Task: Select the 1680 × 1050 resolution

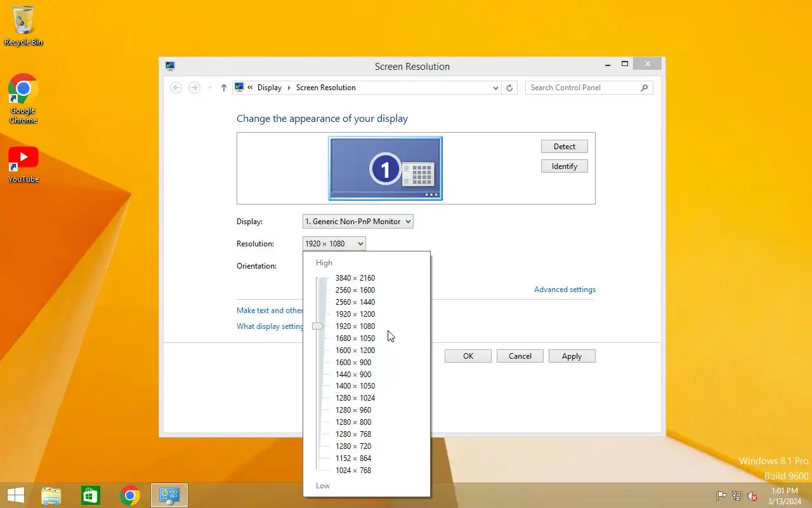Action: (355, 338)
